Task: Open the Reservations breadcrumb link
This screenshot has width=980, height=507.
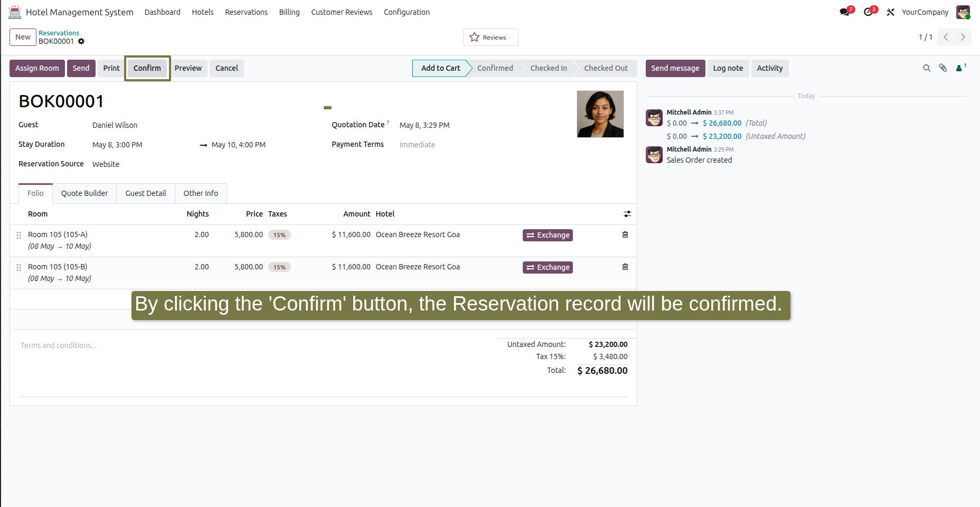Action: 59,33
